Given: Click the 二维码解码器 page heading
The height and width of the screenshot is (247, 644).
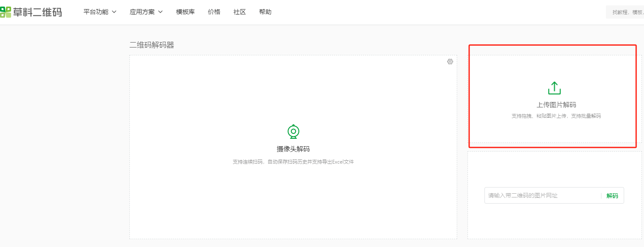Looking at the screenshot, I should pos(152,45).
